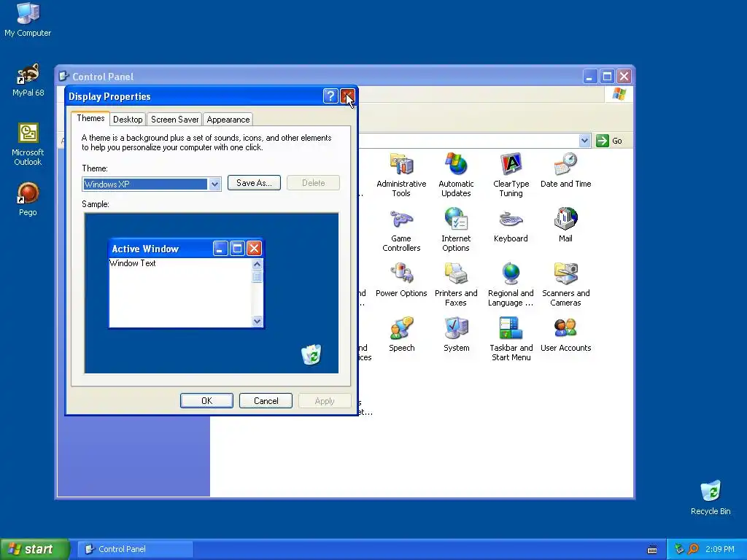Screen dimensions: 747x560
Task: Click Control Panel taskbar button
Action: pos(136,549)
